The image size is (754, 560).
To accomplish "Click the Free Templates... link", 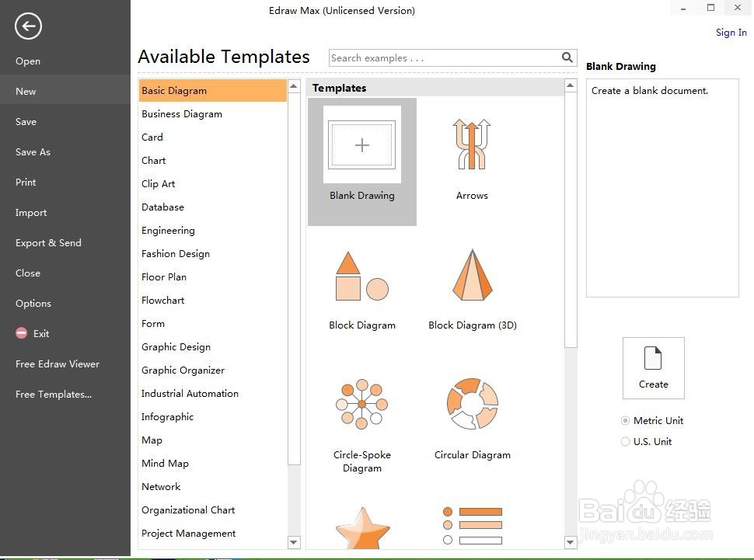I will pyautogui.click(x=54, y=394).
